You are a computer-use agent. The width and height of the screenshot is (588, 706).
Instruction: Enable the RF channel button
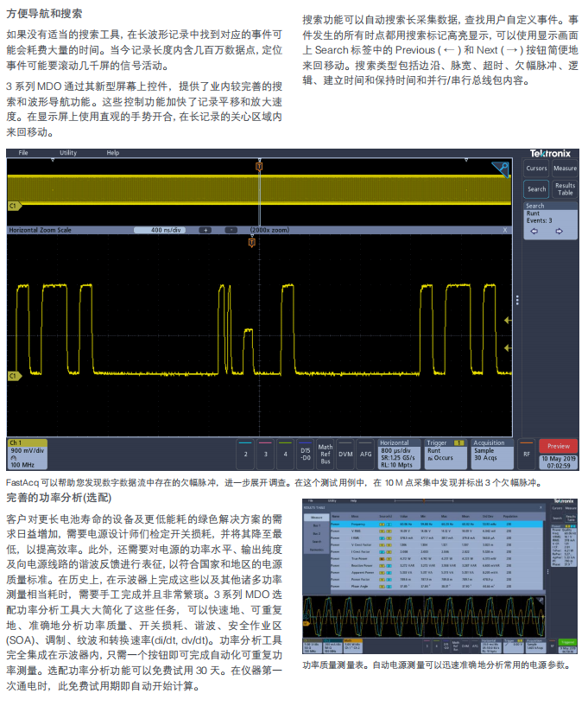click(527, 455)
